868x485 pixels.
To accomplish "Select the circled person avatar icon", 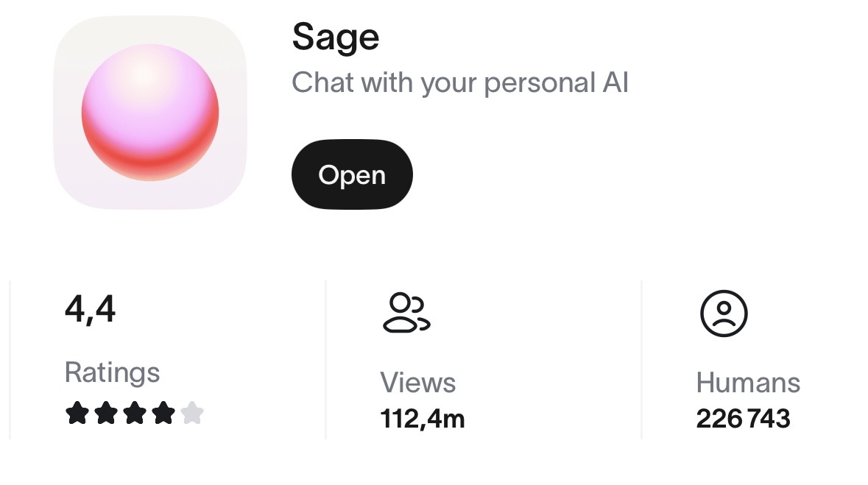I will 724,313.
